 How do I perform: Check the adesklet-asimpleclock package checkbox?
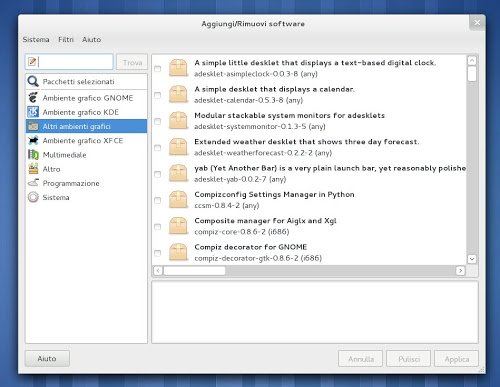point(158,69)
